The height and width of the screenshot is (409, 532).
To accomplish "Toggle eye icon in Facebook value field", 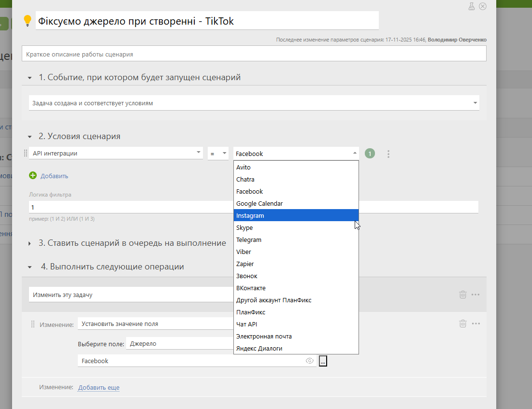I will pyautogui.click(x=310, y=361).
